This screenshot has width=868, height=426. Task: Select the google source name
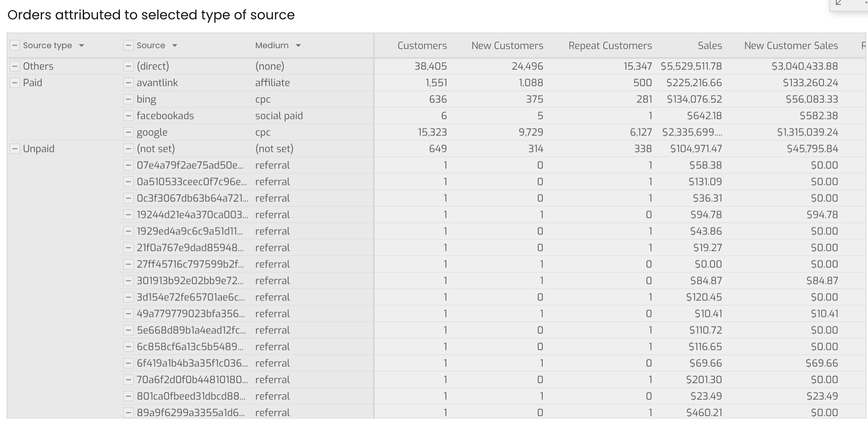pyautogui.click(x=152, y=132)
